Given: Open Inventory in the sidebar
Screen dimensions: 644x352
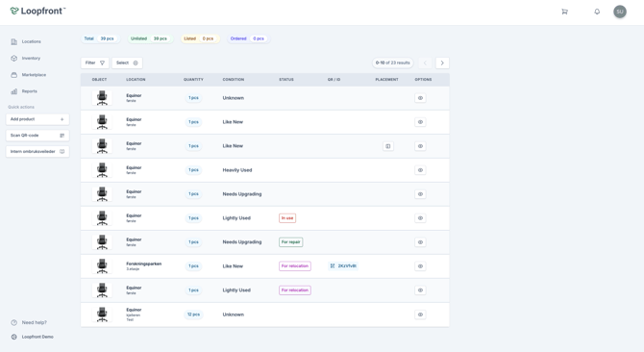Looking at the screenshot, I should [26, 59].
